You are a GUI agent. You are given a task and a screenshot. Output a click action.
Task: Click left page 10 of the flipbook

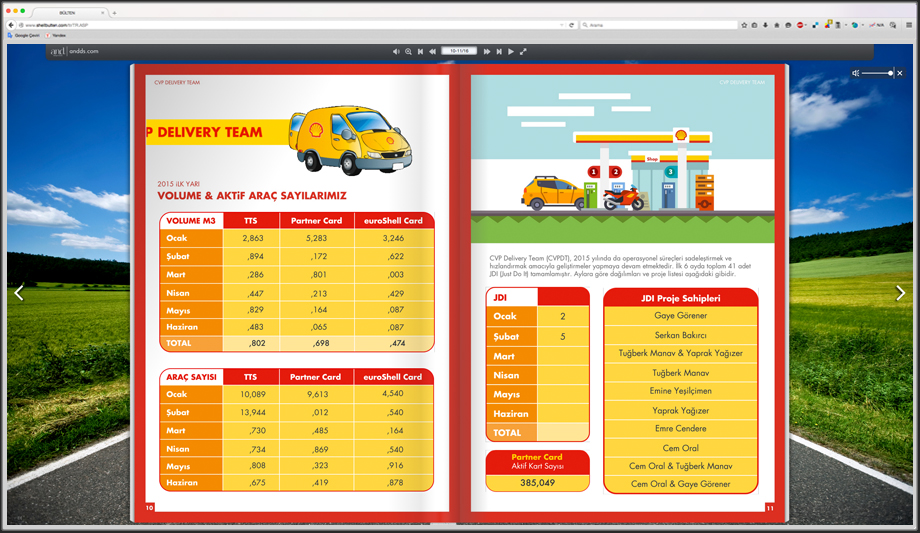pyautogui.click(x=297, y=294)
